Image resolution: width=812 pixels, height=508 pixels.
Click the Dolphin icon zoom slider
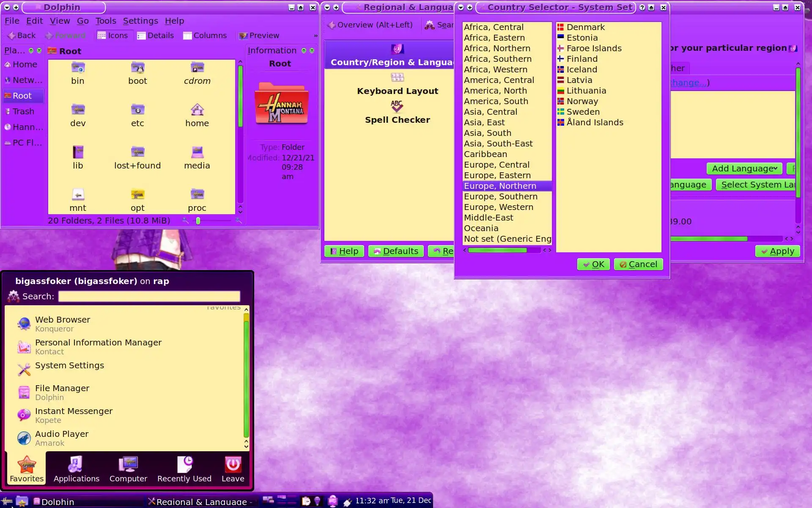(198, 221)
